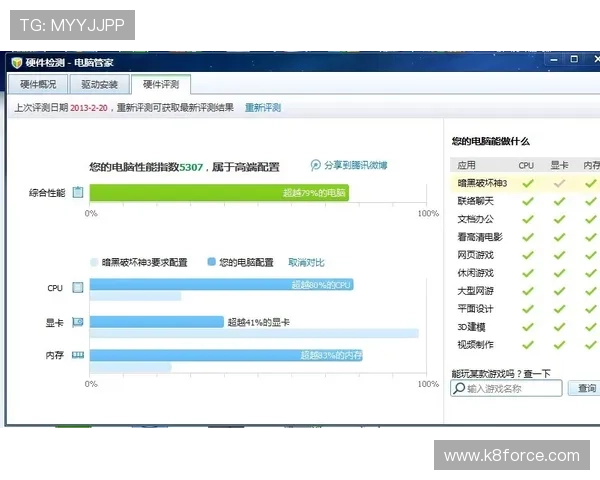The image size is (600, 480).
Task: Click the 显卡 checkmark for 3D建模
Action: point(559,327)
